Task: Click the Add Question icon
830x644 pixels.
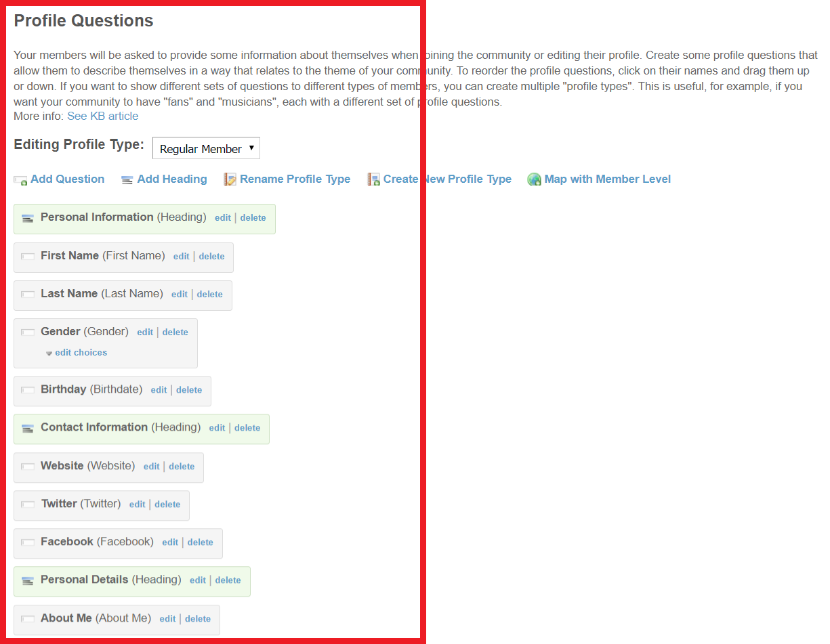Action: [20, 180]
